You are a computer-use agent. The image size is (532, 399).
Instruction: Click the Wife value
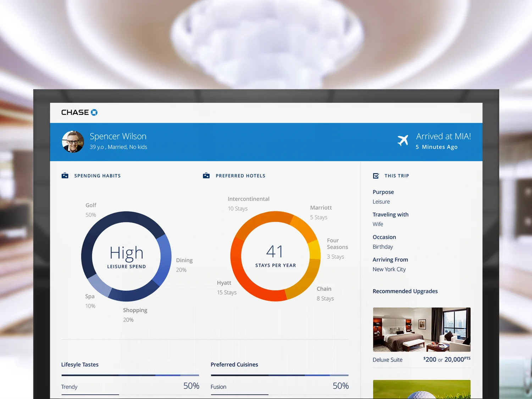(x=378, y=224)
